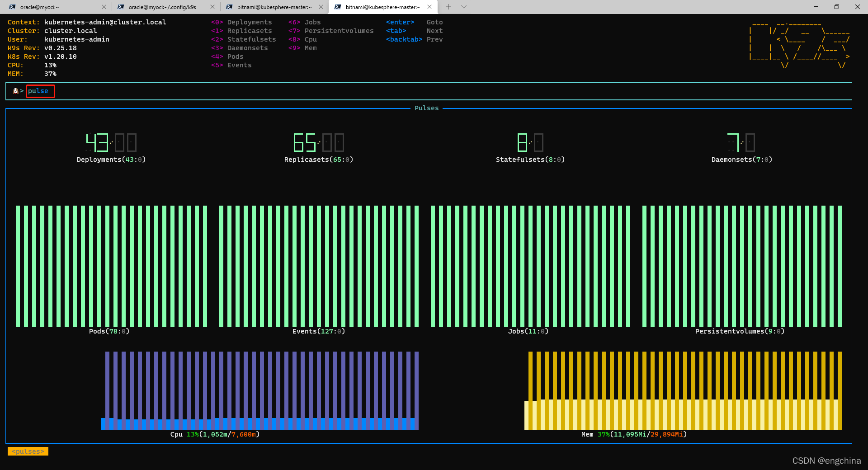Click the <pulses> breadcrumb at bottom
The width and height of the screenshot is (868, 470).
(x=28, y=451)
